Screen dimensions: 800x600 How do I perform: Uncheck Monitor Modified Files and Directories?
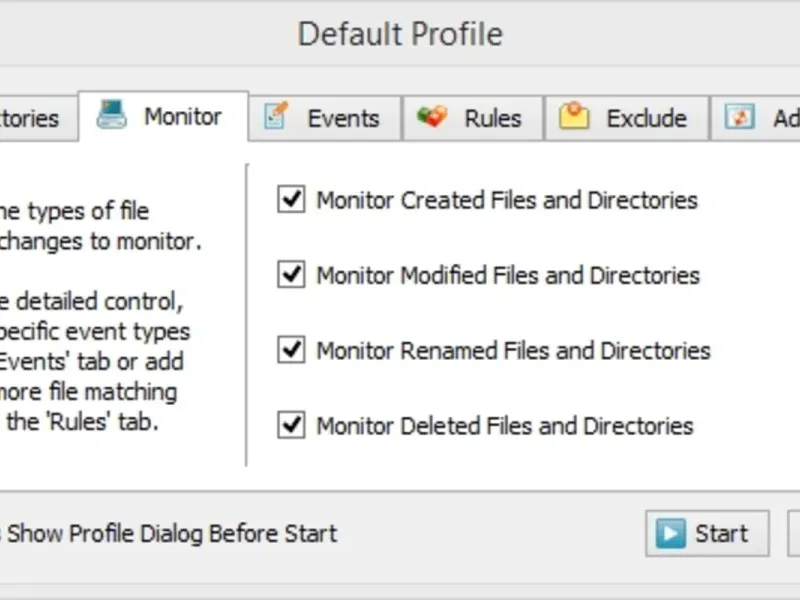point(291,275)
